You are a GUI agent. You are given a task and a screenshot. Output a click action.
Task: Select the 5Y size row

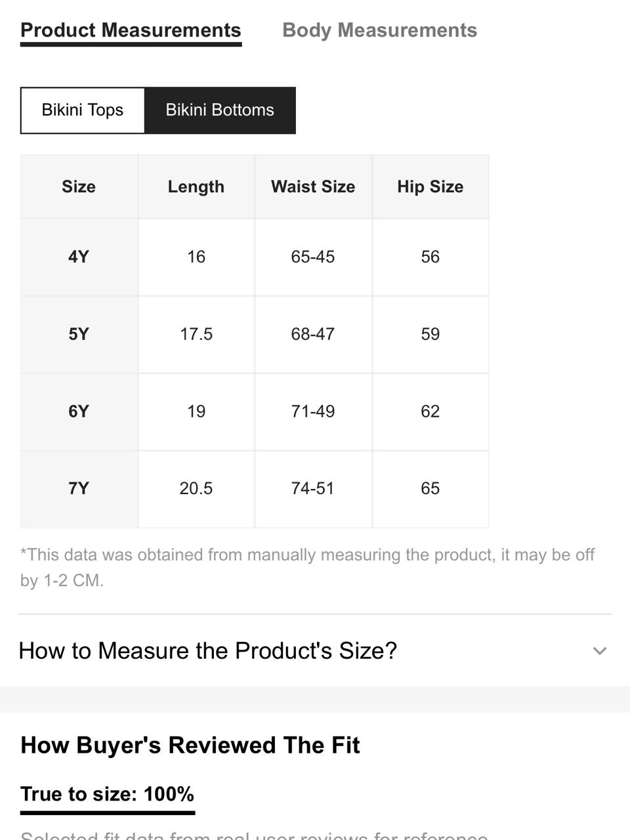coord(255,335)
